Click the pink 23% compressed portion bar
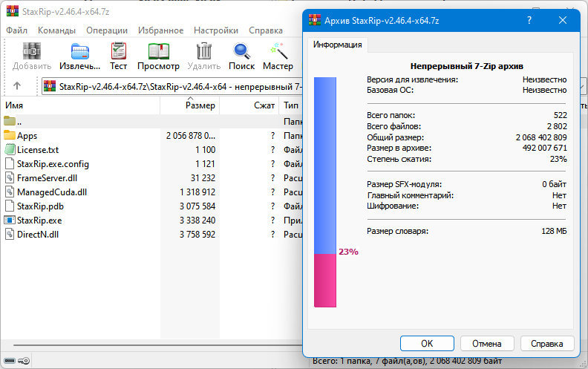Viewport: 588px width, 369px height. [x=324, y=281]
